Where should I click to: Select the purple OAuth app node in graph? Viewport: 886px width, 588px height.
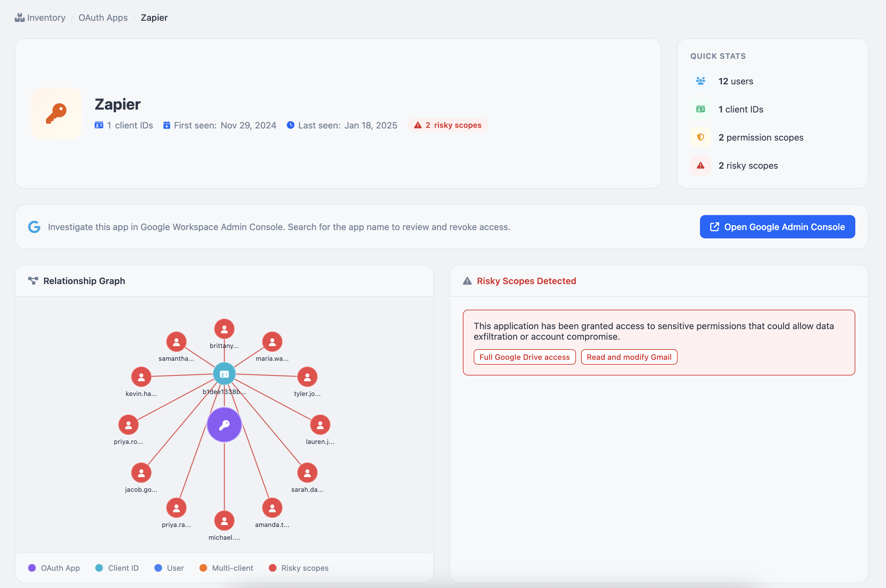pyautogui.click(x=224, y=424)
